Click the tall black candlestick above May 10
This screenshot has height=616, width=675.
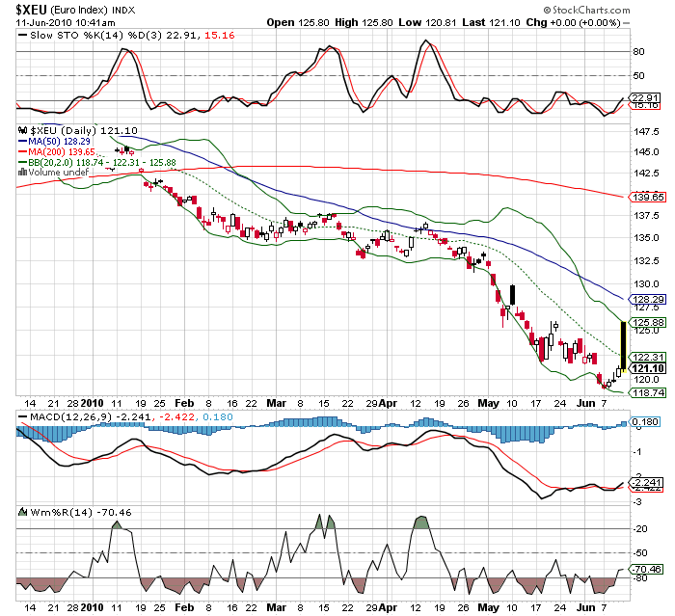pyautogui.click(x=512, y=295)
